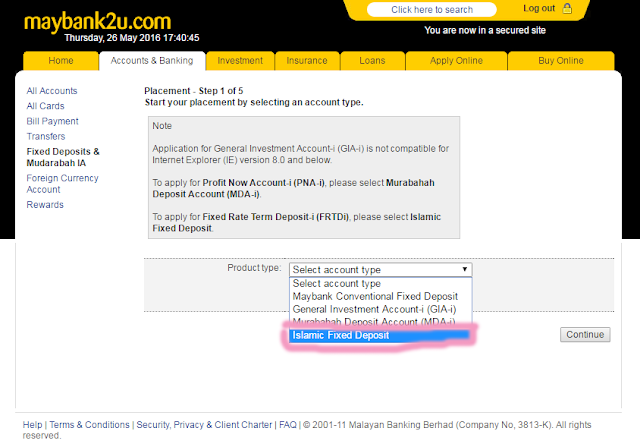Open Terms & Conditions footer link
This screenshot has height=447, width=640.
[89, 425]
